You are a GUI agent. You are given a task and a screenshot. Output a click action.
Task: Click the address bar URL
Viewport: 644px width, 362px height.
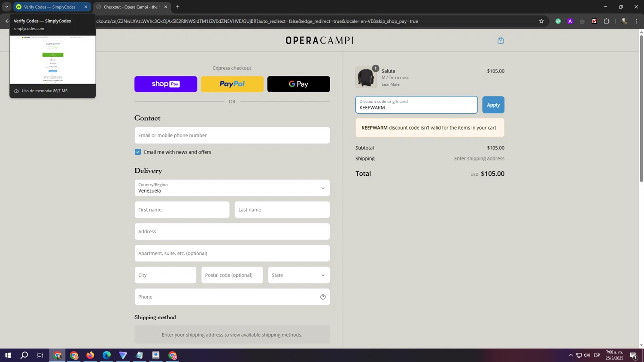point(258,21)
